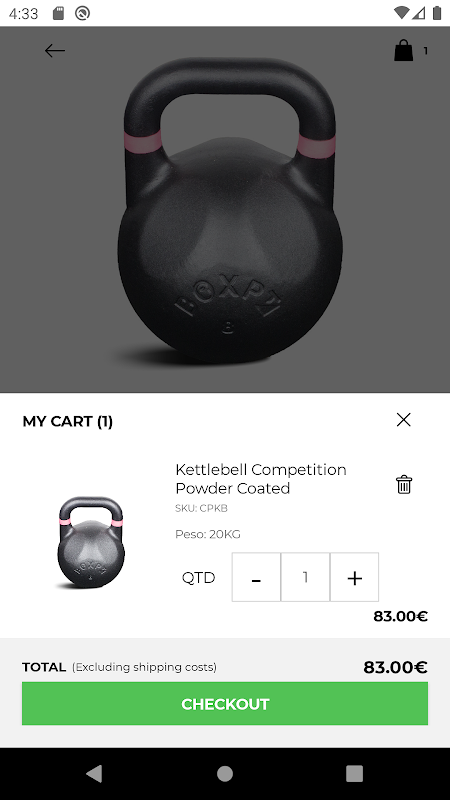Increase quantity with the plus button

pyautogui.click(x=355, y=577)
